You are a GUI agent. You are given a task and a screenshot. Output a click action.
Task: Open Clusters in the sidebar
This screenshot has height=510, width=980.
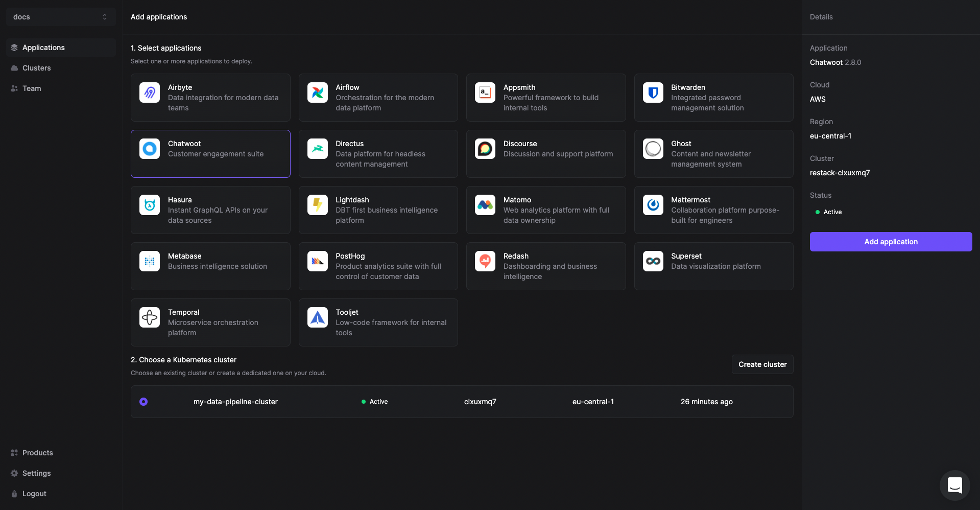click(61, 68)
